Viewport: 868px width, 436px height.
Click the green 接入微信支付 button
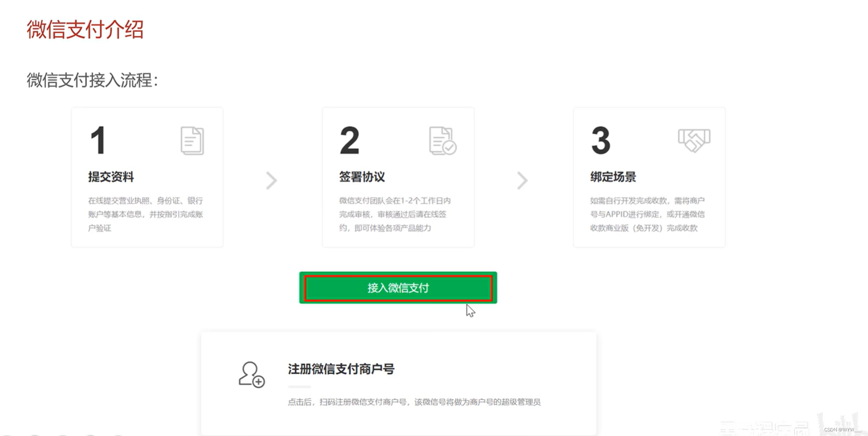coord(398,288)
